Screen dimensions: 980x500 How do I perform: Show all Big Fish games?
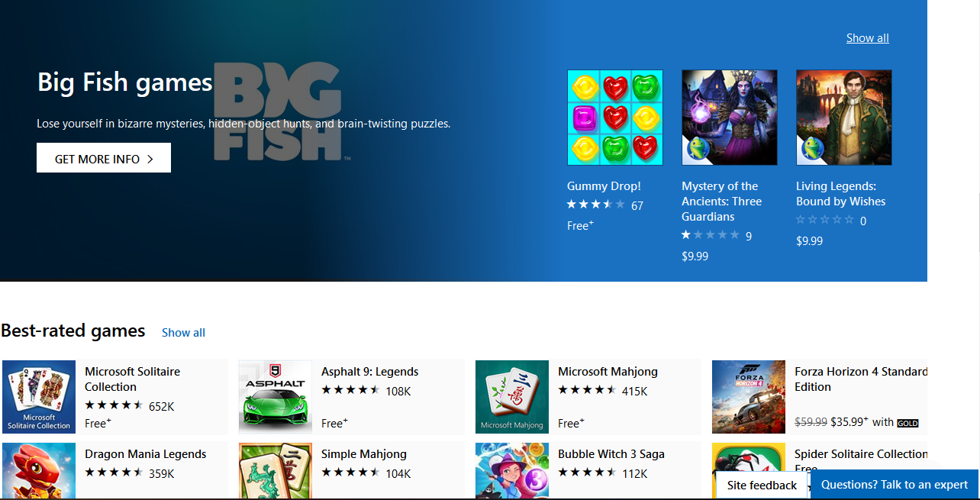868,38
